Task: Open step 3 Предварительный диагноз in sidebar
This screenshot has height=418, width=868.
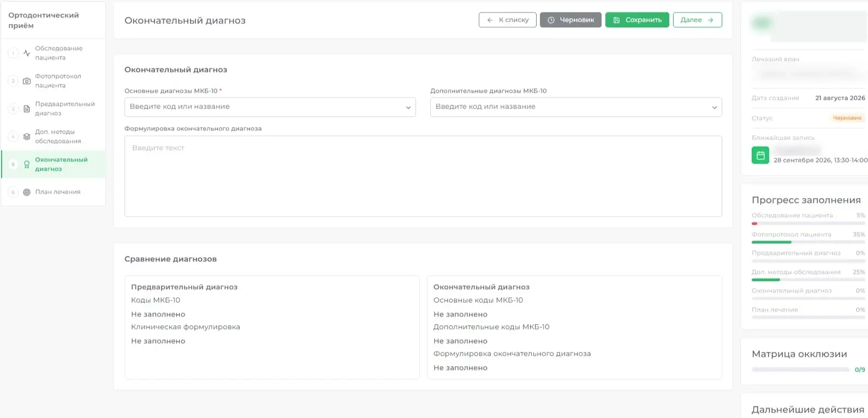Action: (53, 109)
